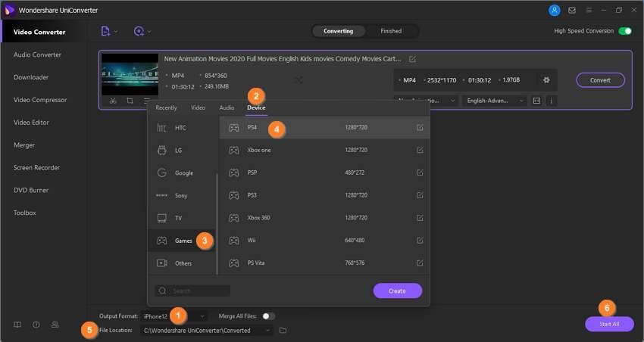The height and width of the screenshot is (342, 644).
Task: Expand the add files dropdown arrow
Action: tap(116, 32)
